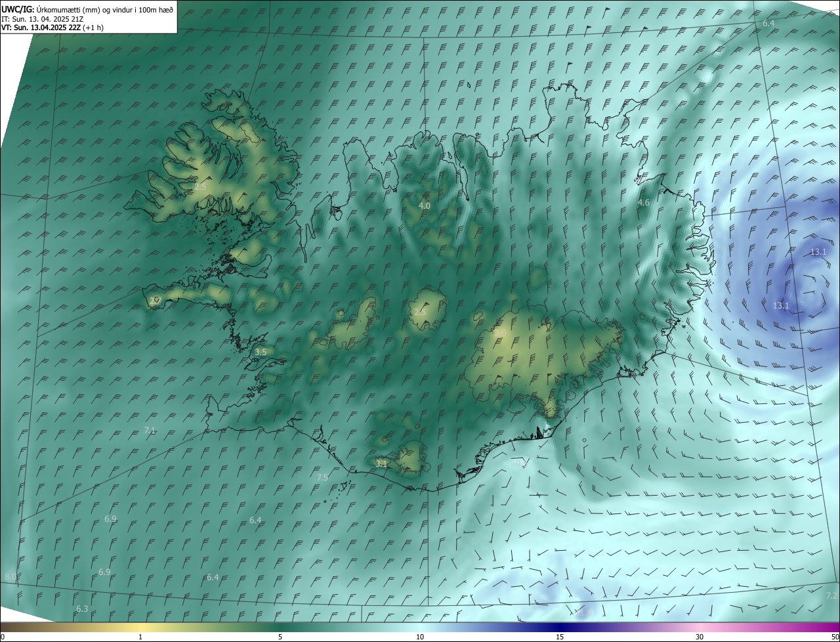
Task: Click the "7.2" value in the southeast corner
Action: [x=831, y=596]
